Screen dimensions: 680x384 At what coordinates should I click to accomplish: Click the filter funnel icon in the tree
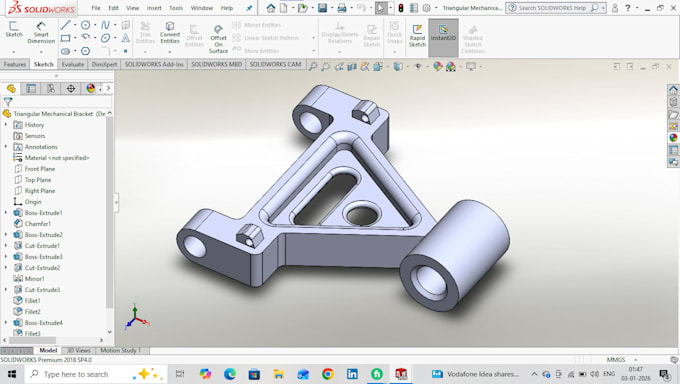pyautogui.click(x=8, y=102)
